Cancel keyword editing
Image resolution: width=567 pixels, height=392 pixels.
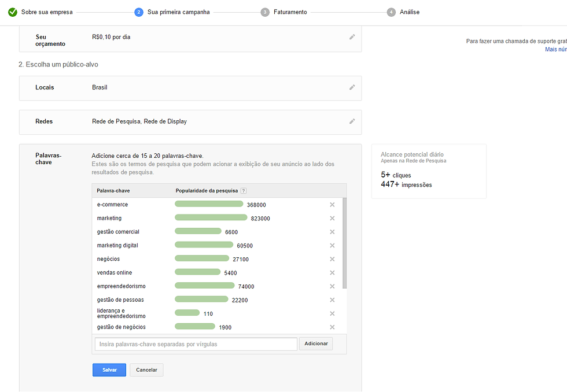pos(146,370)
